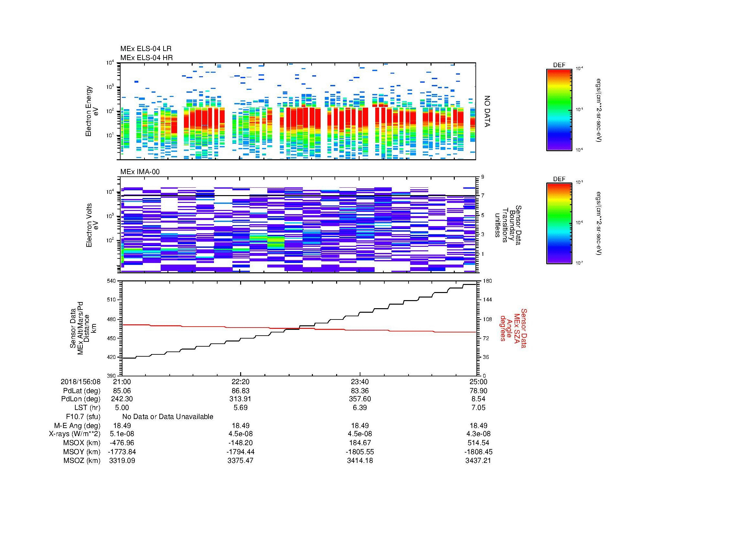Click the date label 2018/156:08
This screenshot has width=756, height=534.
tap(81, 382)
